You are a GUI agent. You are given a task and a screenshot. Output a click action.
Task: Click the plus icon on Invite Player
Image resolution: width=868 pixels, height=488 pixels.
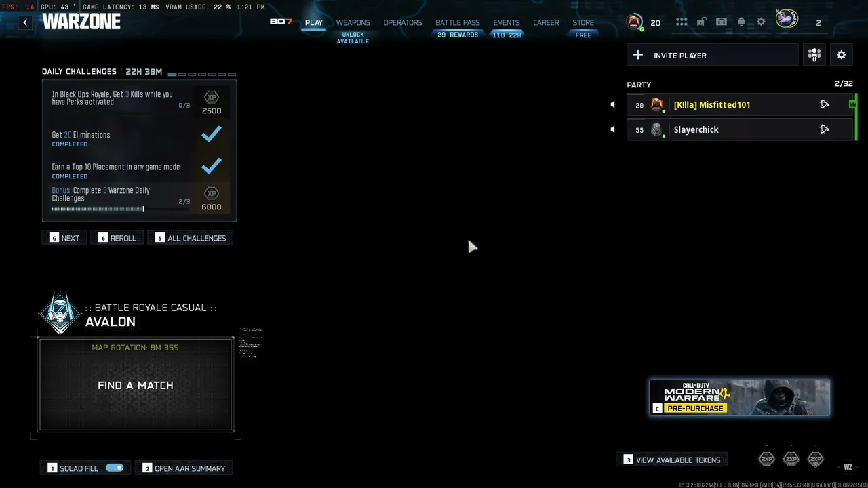pyautogui.click(x=638, y=55)
